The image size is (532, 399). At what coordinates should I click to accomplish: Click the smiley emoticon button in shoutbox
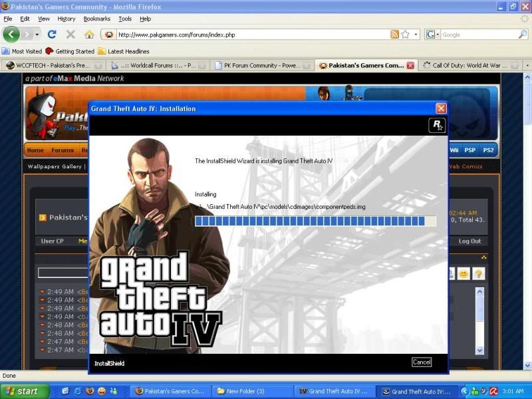(x=464, y=274)
